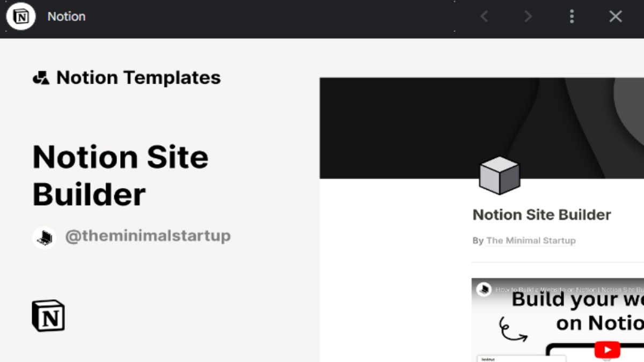The image size is (644, 362).
Task: Click the Notion Site Builder main title
Action: pos(121,175)
